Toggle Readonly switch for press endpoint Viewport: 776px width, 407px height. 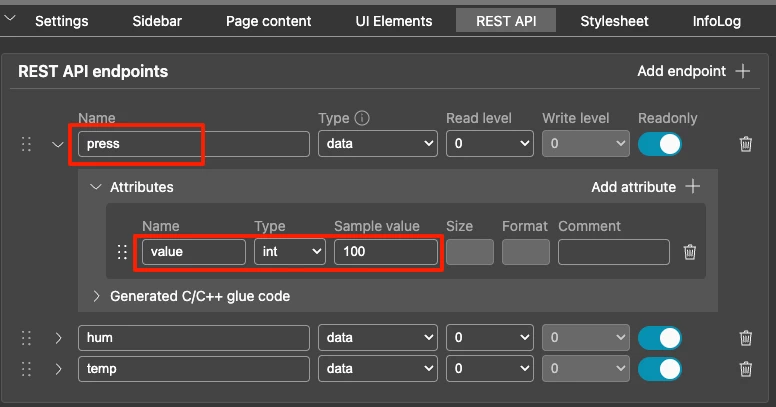[659, 144]
